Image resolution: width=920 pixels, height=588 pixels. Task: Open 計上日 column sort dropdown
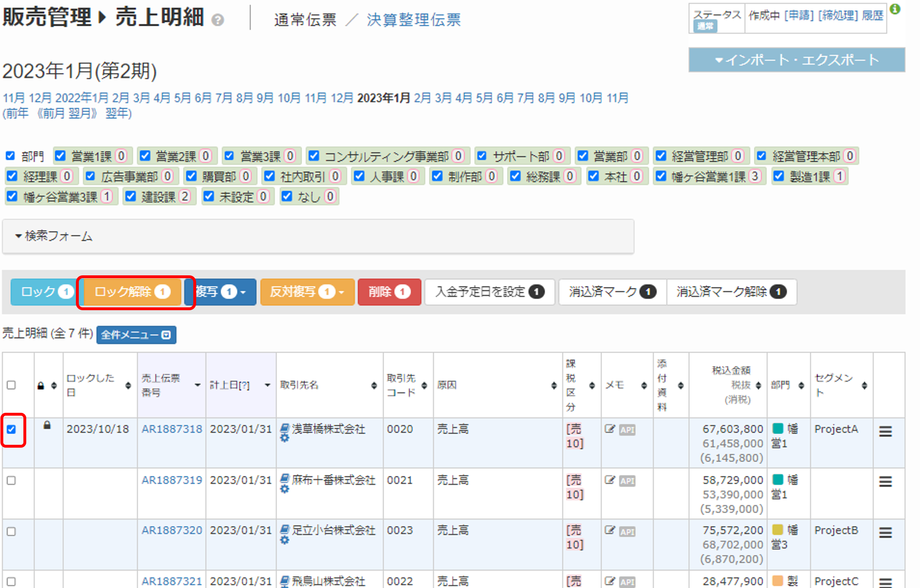click(x=268, y=385)
